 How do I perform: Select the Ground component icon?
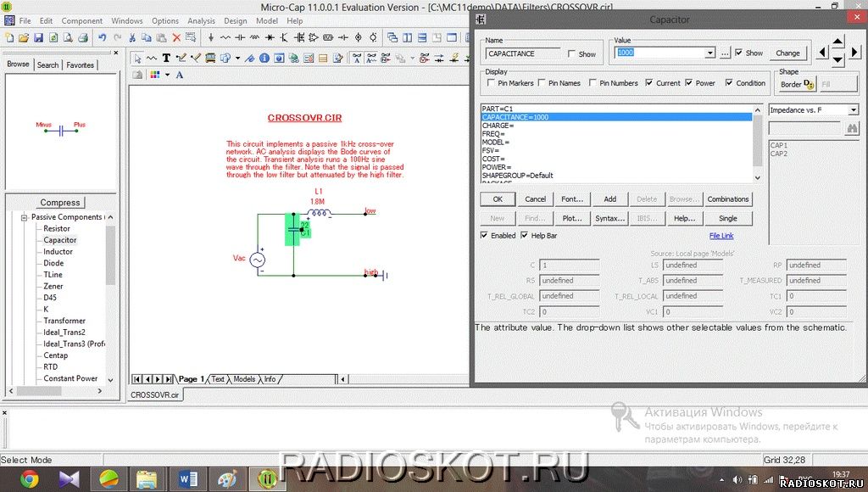[211, 37]
